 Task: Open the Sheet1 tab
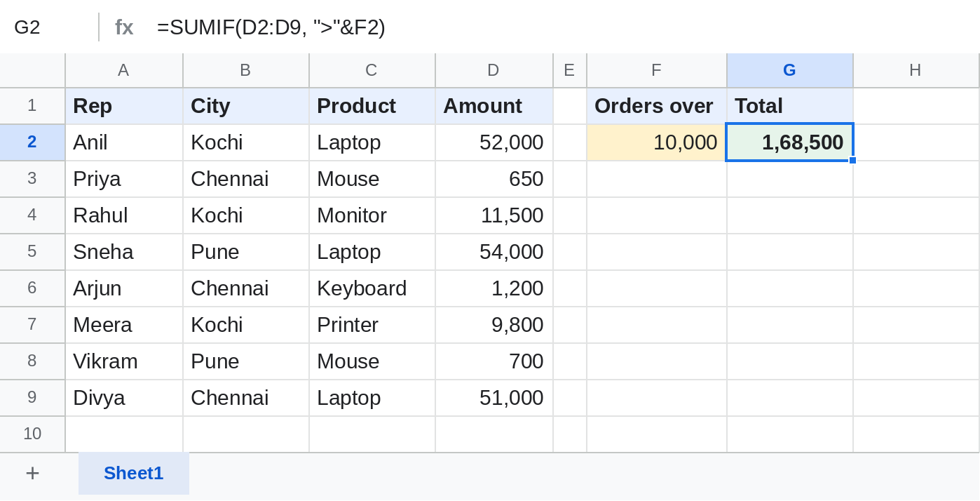click(x=134, y=474)
